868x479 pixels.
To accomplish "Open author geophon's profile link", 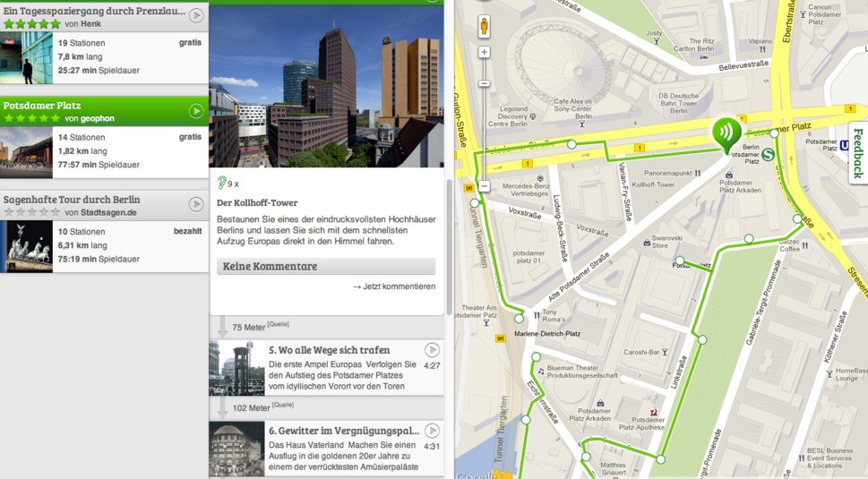I will (x=96, y=118).
